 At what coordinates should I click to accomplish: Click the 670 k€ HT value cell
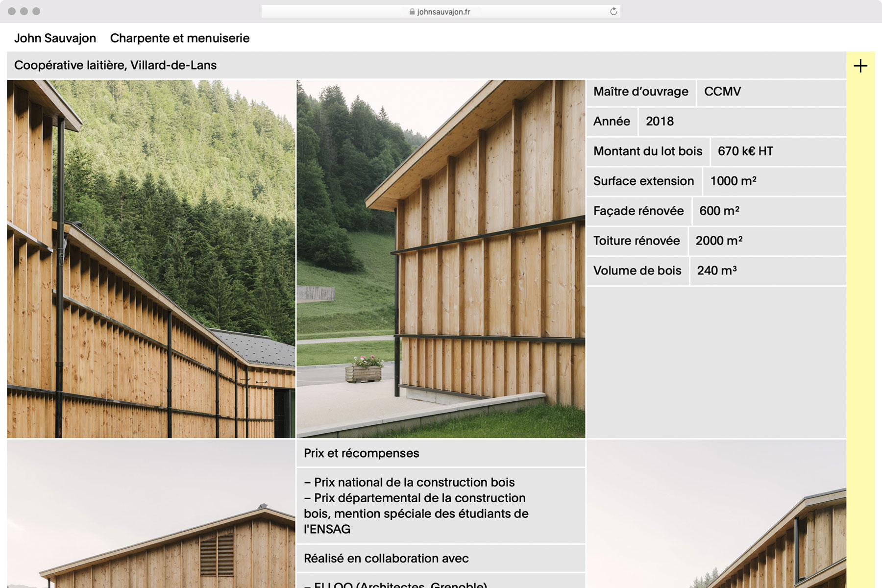[x=745, y=151]
